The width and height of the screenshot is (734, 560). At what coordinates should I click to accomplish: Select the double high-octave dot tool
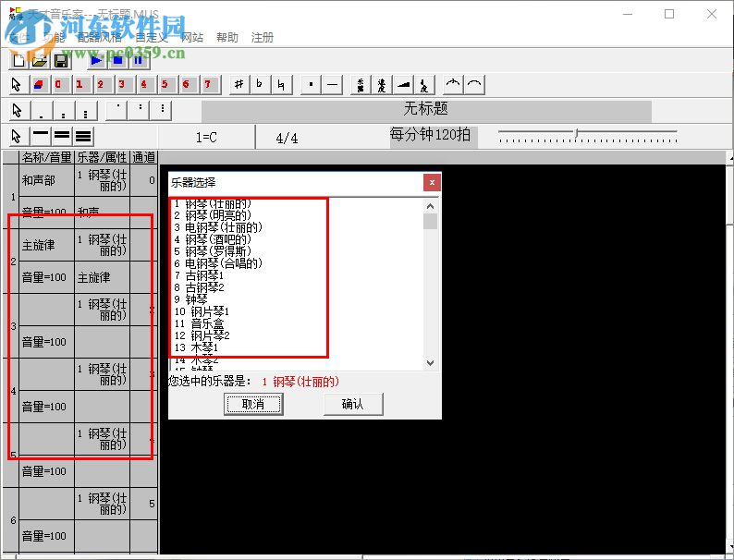coord(140,111)
